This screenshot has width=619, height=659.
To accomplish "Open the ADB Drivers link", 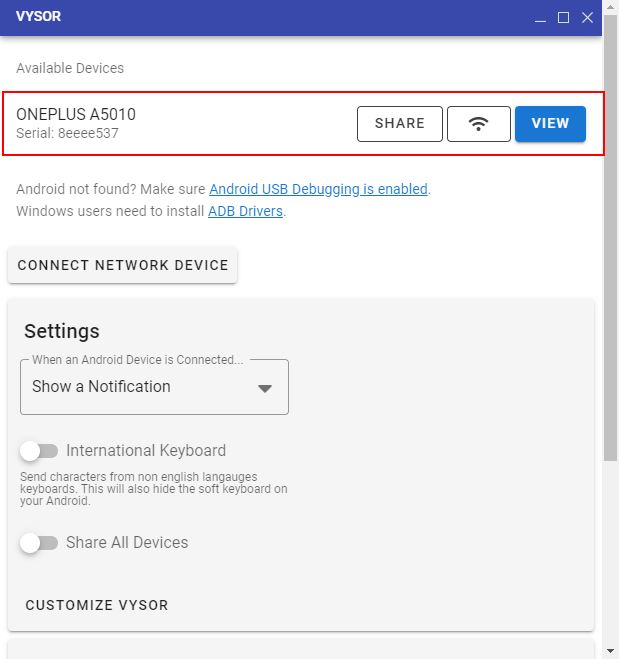I will coord(245,211).
